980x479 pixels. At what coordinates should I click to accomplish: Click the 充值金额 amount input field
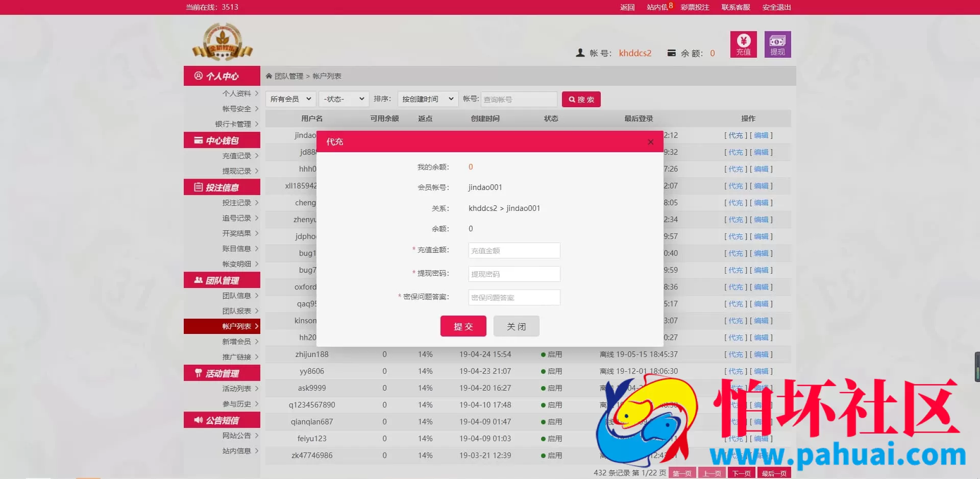coord(513,250)
